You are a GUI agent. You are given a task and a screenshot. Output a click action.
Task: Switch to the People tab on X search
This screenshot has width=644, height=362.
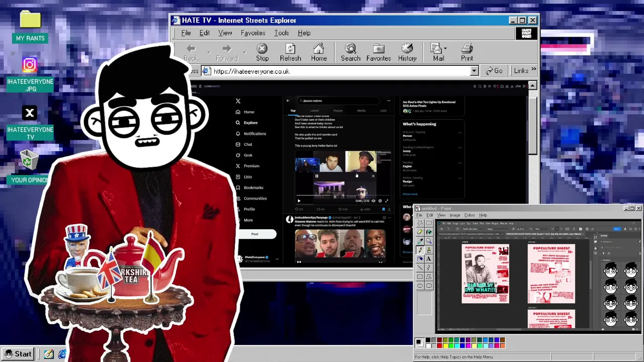338,111
